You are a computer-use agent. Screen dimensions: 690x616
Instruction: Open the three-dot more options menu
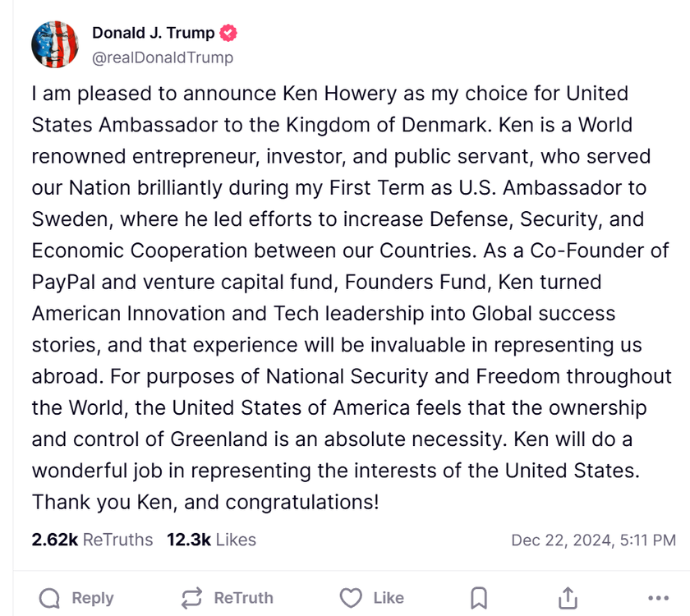point(658,598)
